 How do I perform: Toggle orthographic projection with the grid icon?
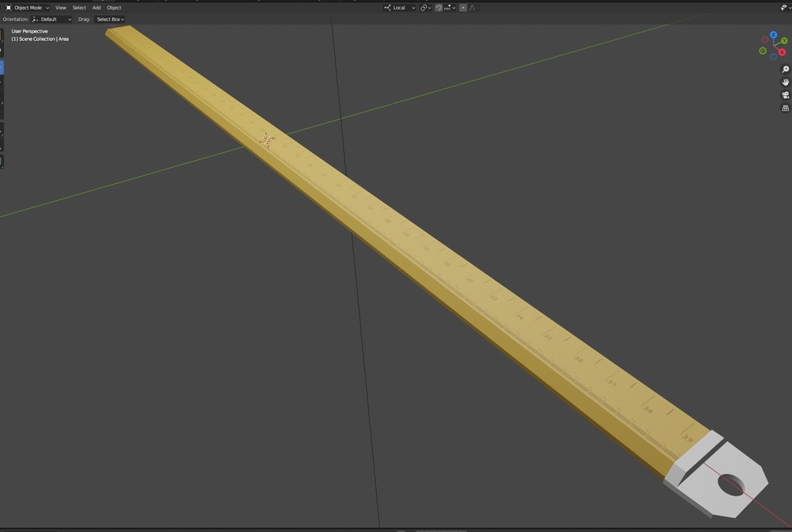coord(786,108)
